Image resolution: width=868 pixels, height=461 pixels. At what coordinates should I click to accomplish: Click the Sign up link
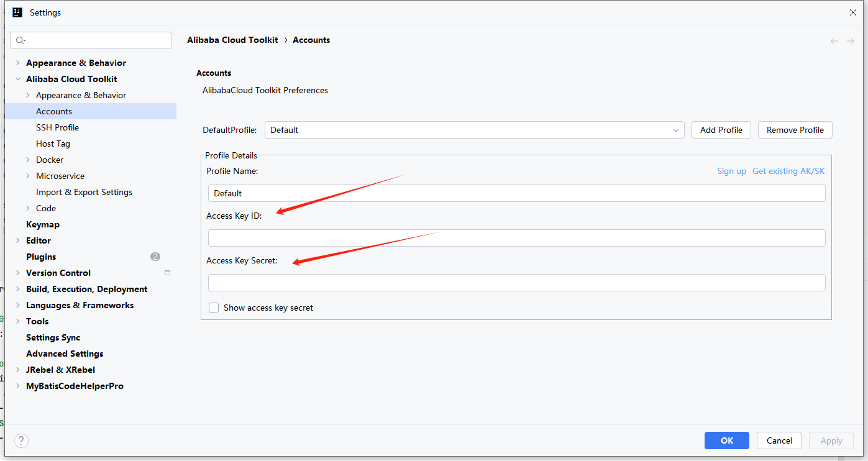(x=731, y=171)
